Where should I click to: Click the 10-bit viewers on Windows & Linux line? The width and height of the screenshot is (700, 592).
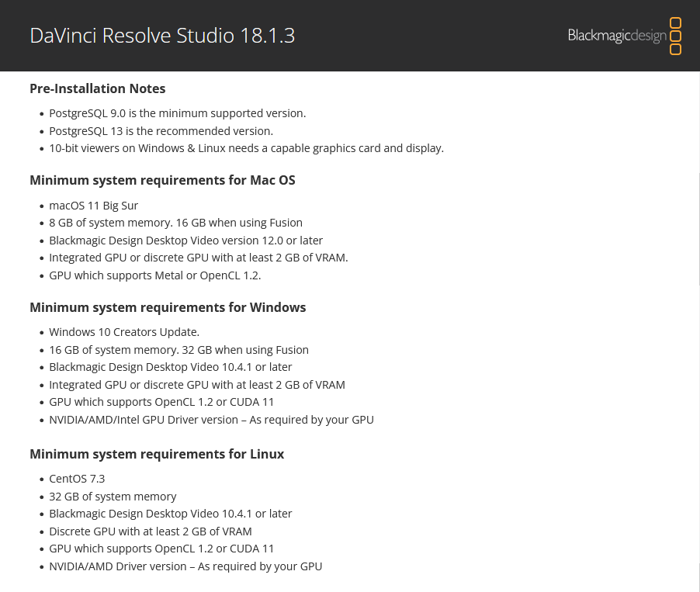[246, 148]
